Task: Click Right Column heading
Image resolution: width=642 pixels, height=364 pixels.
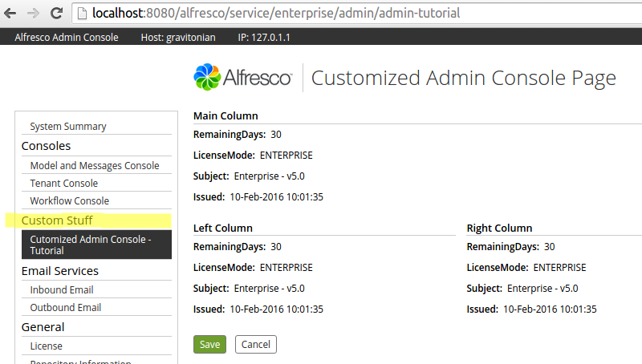Action: 499,228
